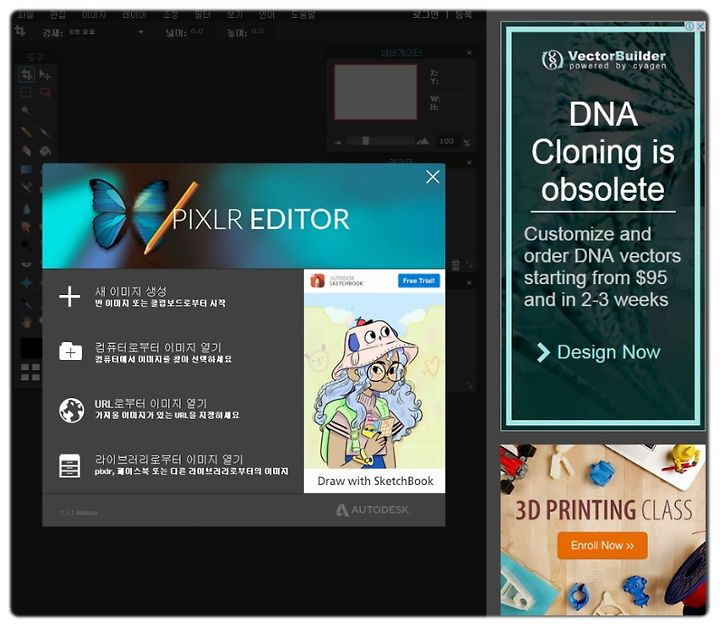This screenshot has height=627, width=720.
Task: Open the 이미지 menu
Action: click(x=94, y=15)
